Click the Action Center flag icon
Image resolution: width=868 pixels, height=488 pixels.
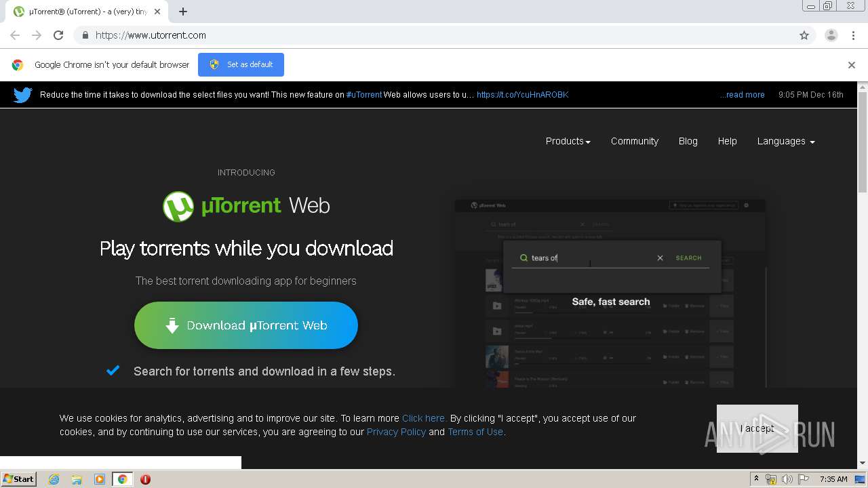point(804,479)
